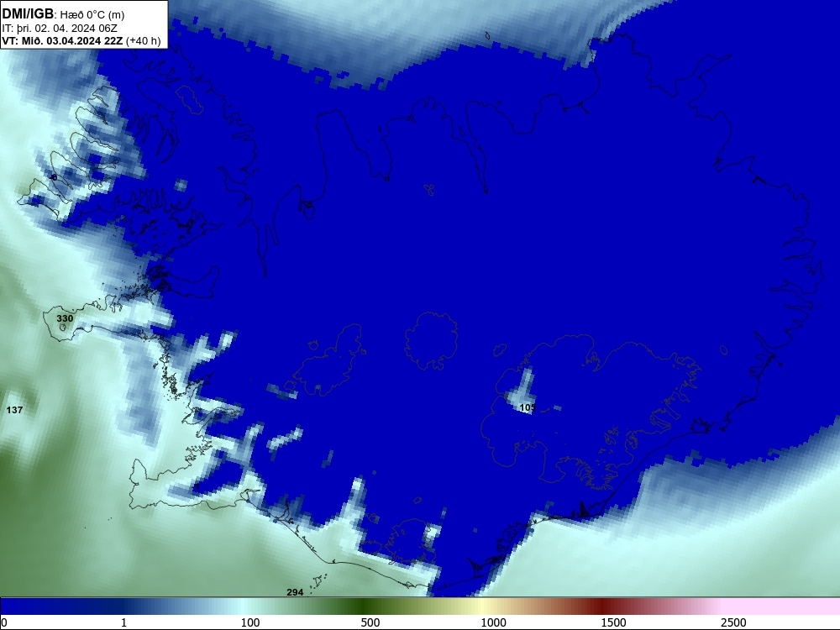Click the legend tick label 1500
840x630 pixels.
(x=613, y=622)
